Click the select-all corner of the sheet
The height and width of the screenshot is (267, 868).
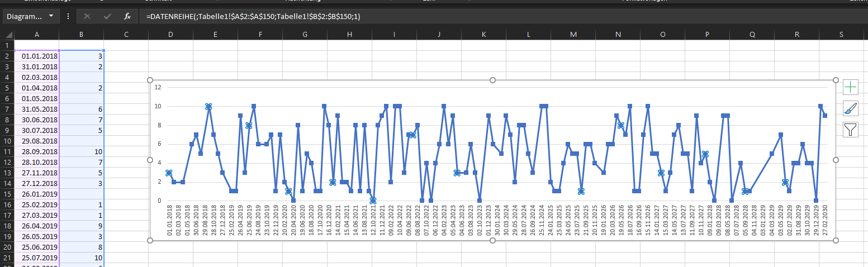(x=7, y=34)
